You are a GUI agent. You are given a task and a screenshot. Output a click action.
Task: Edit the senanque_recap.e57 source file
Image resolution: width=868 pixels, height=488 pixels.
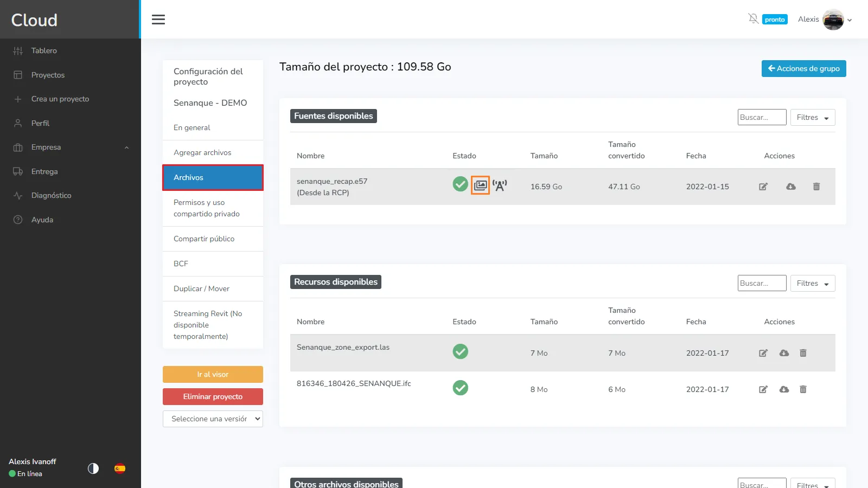pyautogui.click(x=763, y=187)
